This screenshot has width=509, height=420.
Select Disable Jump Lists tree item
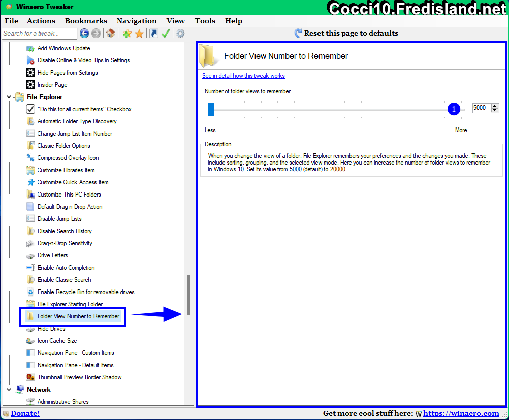coord(59,219)
